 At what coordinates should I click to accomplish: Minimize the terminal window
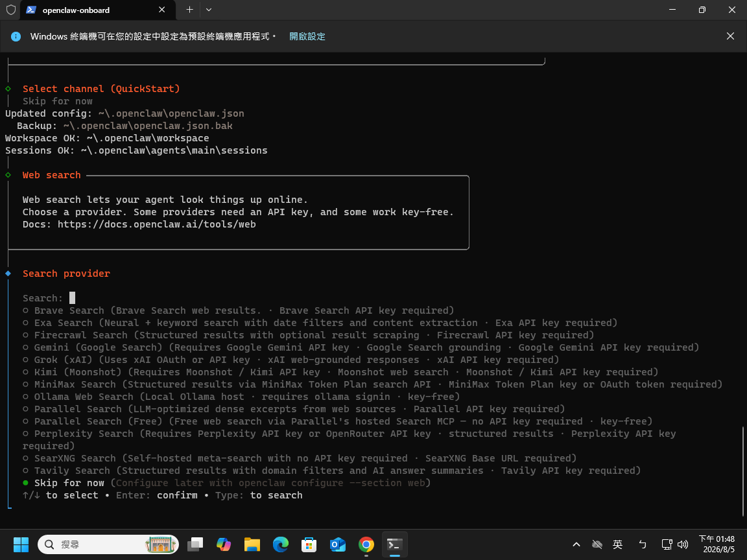[x=672, y=10]
